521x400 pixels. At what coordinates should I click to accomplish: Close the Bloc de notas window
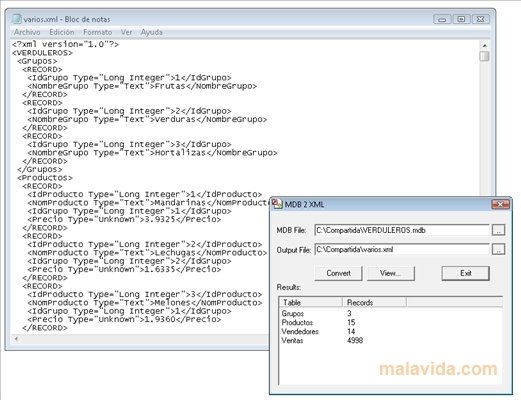click(x=481, y=19)
